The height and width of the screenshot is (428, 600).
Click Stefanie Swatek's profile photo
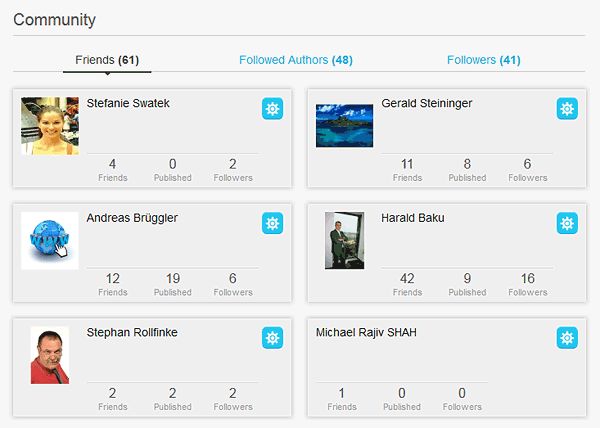[49, 126]
